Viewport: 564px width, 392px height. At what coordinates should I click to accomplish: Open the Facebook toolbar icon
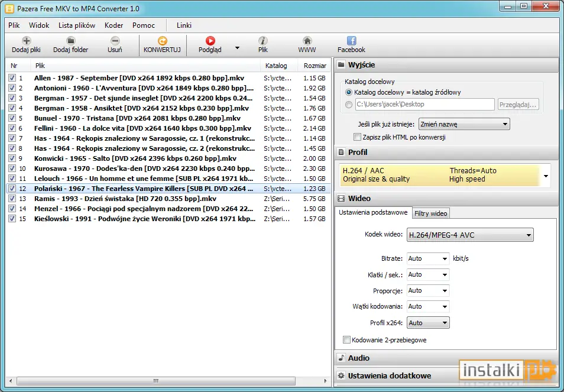point(351,41)
